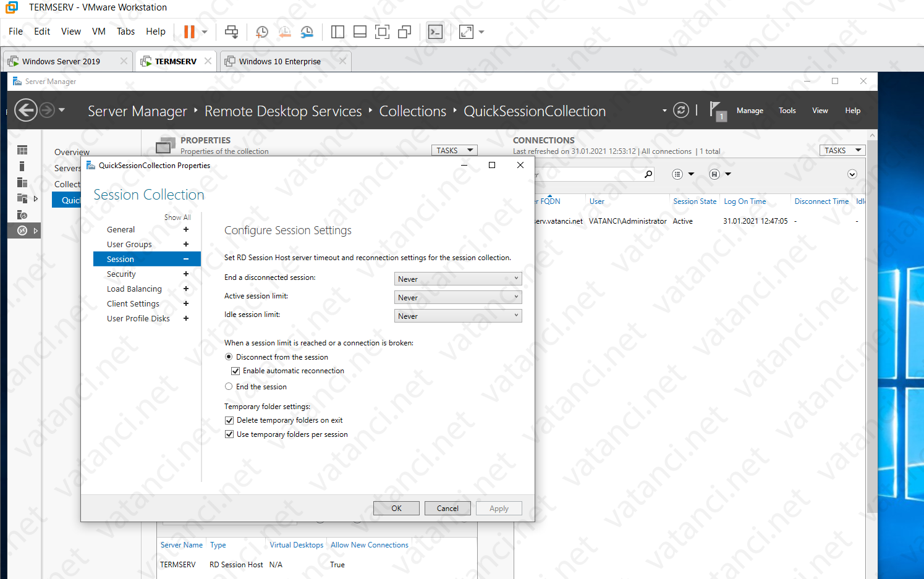Viewport: 924px width, 579px height.
Task: Go back in Server Manager navigation
Action: pos(26,111)
